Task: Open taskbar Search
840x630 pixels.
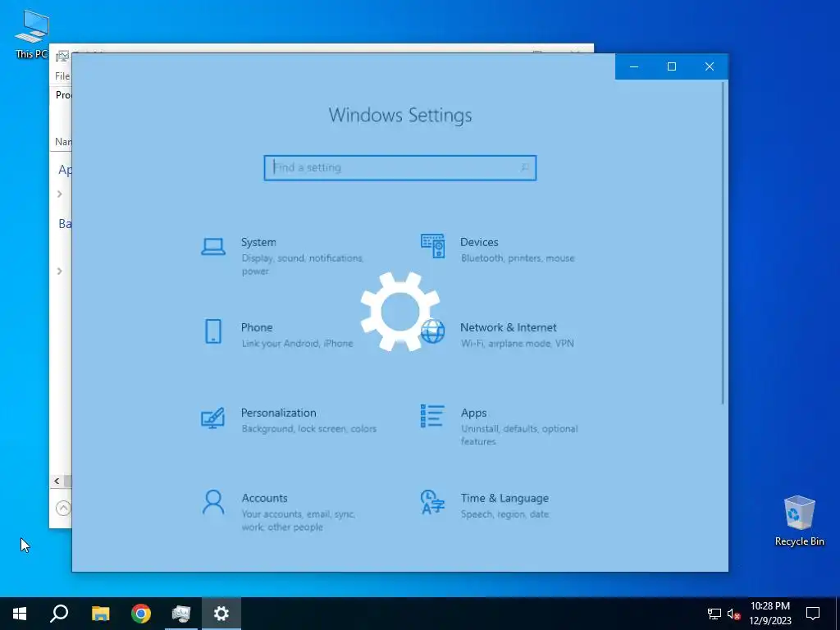Action: pyautogui.click(x=59, y=614)
